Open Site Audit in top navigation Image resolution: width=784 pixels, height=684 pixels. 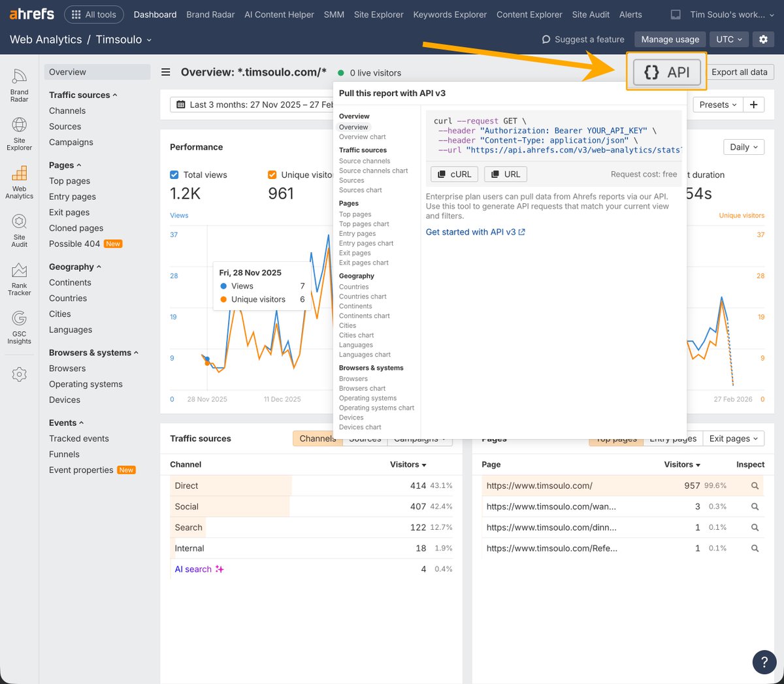click(591, 14)
